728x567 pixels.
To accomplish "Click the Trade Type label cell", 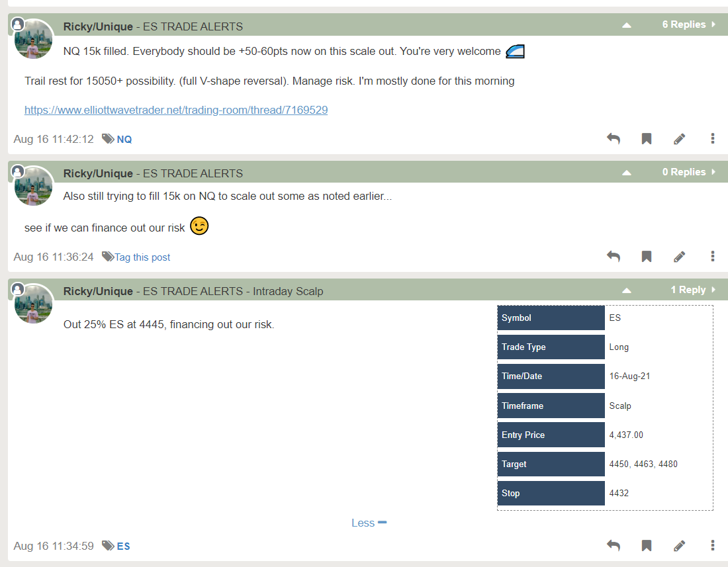I will coord(551,347).
